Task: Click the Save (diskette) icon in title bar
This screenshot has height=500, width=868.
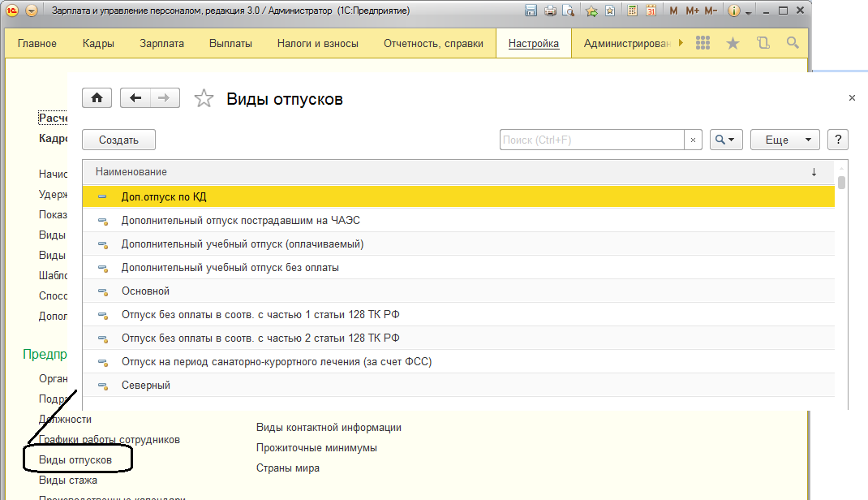Action: (531, 11)
